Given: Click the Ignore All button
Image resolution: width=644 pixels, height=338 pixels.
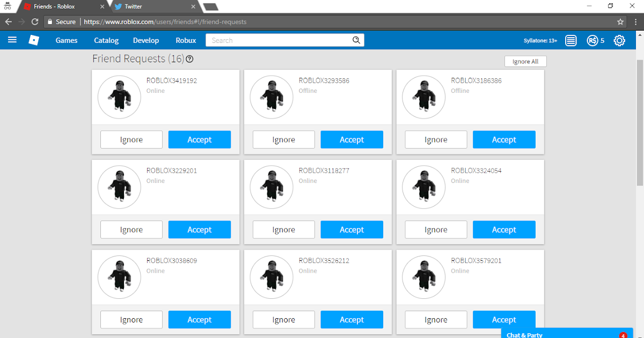Looking at the screenshot, I should (x=525, y=61).
